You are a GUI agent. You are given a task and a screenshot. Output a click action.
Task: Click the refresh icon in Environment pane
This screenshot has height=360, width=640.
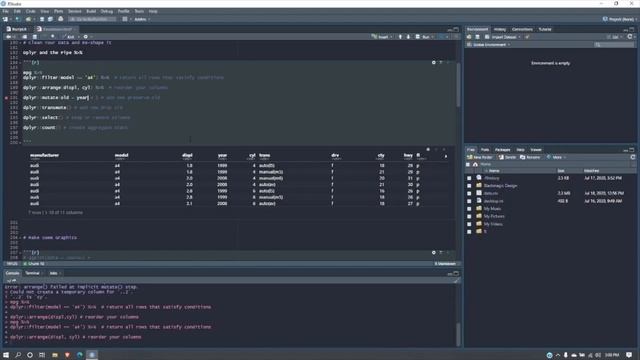click(x=630, y=37)
